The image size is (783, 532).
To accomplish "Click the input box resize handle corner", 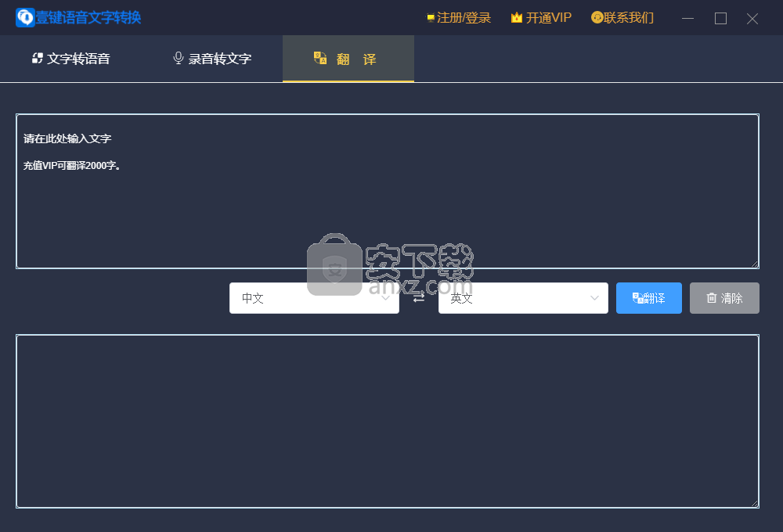I will pos(755,264).
